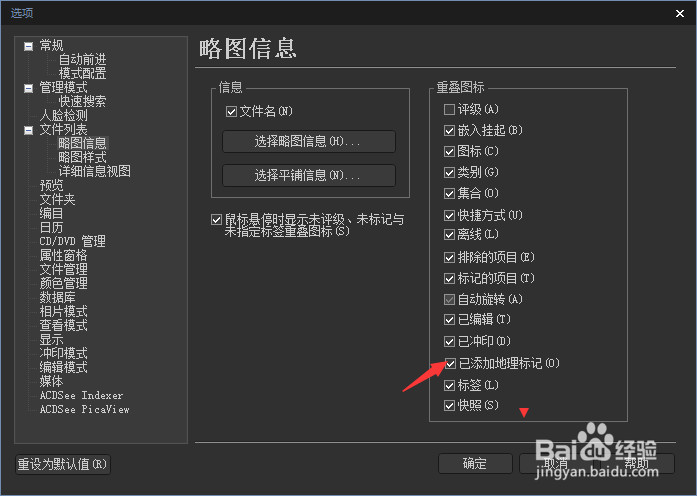Open 颜色管理 settings in the tree
The height and width of the screenshot is (496, 697).
tap(64, 283)
